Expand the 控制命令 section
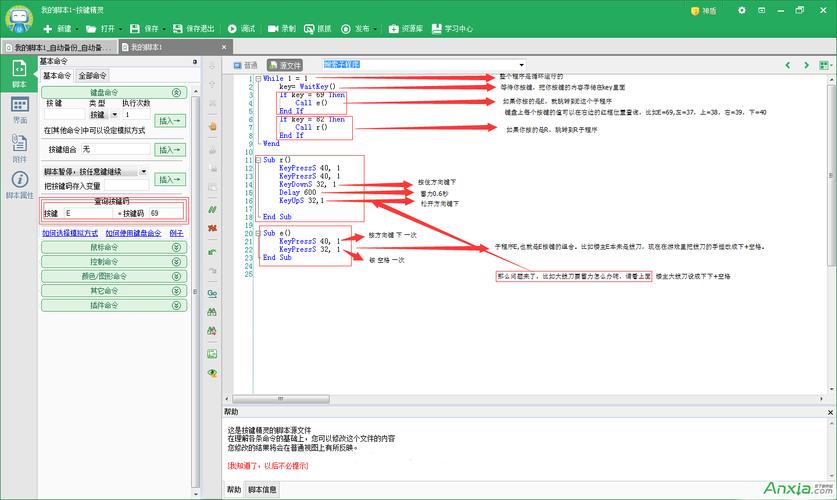This screenshot has height=500, width=837. click(x=114, y=261)
